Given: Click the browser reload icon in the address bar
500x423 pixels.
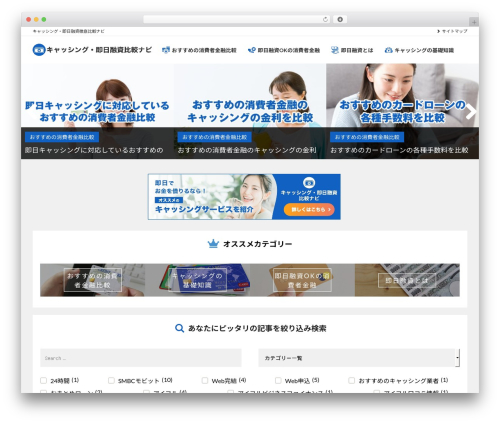Looking at the screenshot, I should tap(325, 19).
